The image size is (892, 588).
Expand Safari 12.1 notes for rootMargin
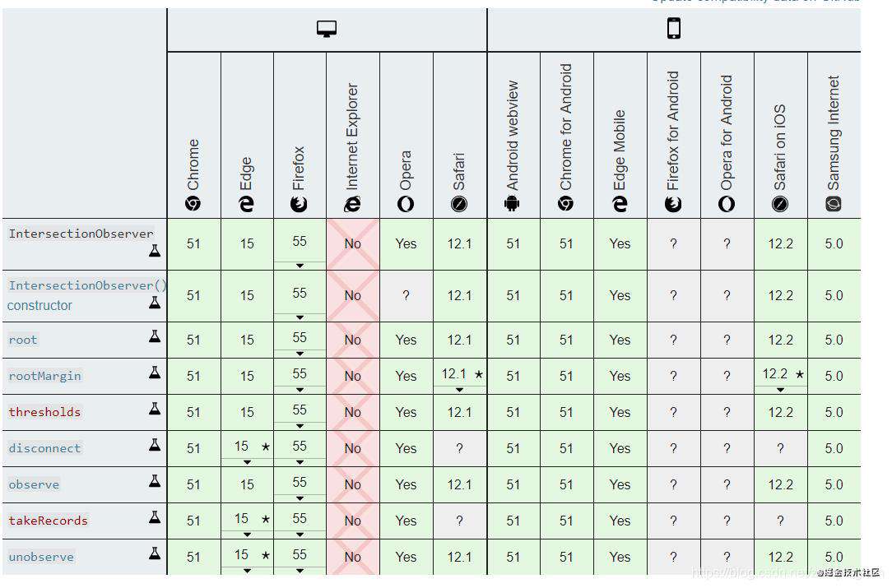pyautogui.click(x=459, y=390)
